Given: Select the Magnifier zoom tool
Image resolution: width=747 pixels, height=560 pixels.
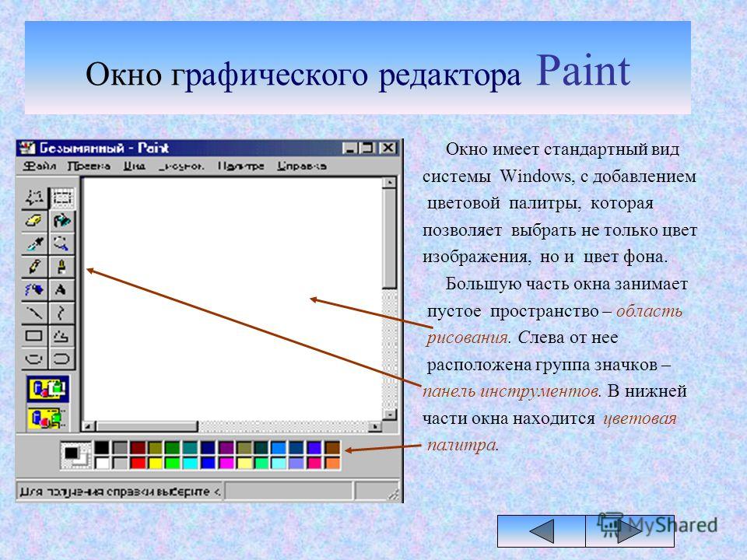Looking at the screenshot, I should point(61,243).
